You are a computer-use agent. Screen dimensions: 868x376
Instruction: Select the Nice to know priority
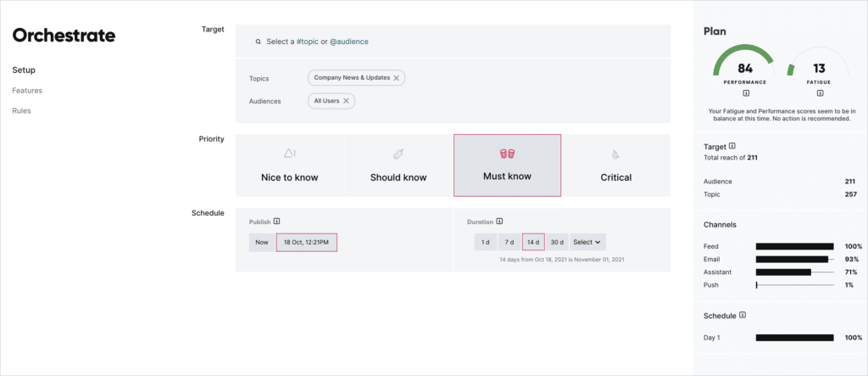pos(290,166)
